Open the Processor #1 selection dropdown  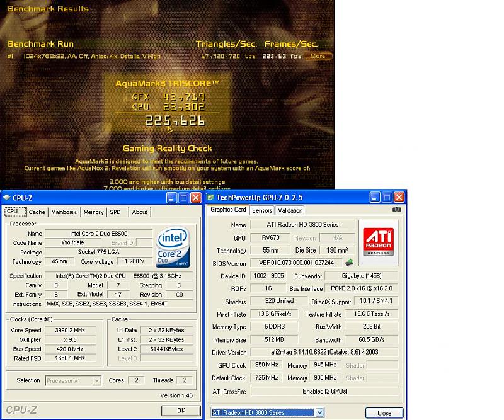pyautogui.click(x=73, y=381)
